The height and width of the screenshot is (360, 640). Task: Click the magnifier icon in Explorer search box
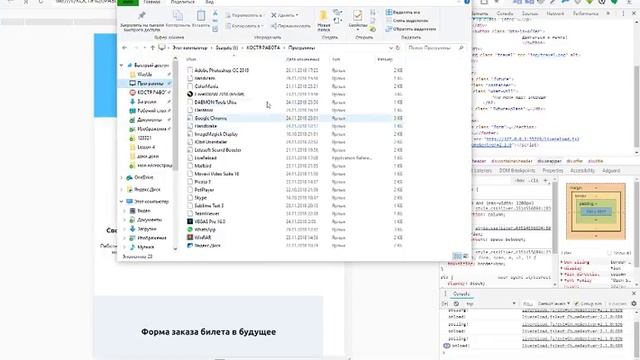click(x=461, y=48)
